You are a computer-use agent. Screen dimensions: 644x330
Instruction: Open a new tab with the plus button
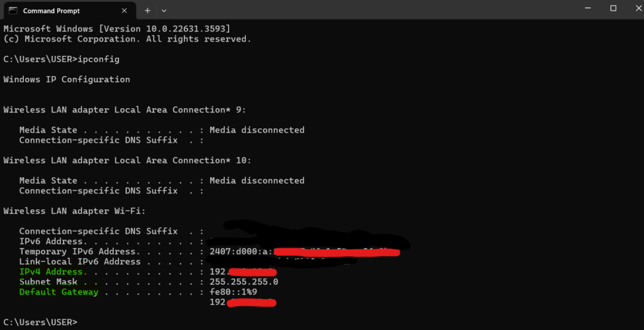147,11
